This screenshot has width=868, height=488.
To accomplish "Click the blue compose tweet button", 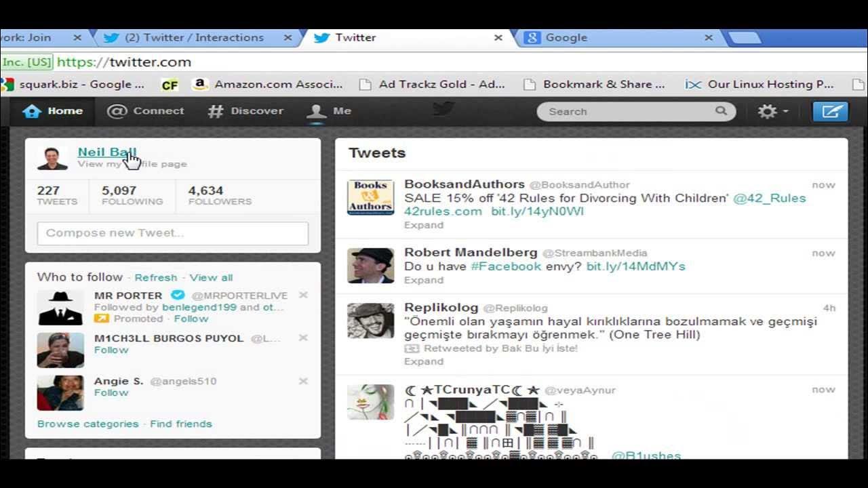I will (x=831, y=111).
